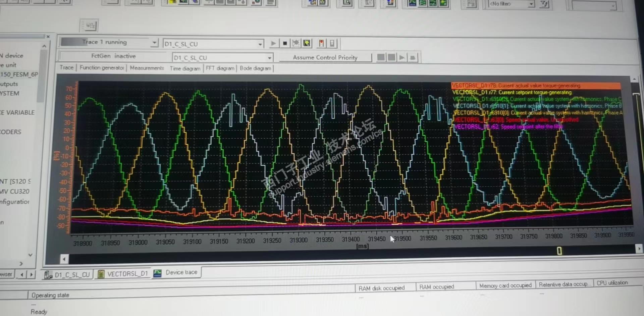Switch to the Function generator tab
The width and height of the screenshot is (644, 316).
(102, 67)
